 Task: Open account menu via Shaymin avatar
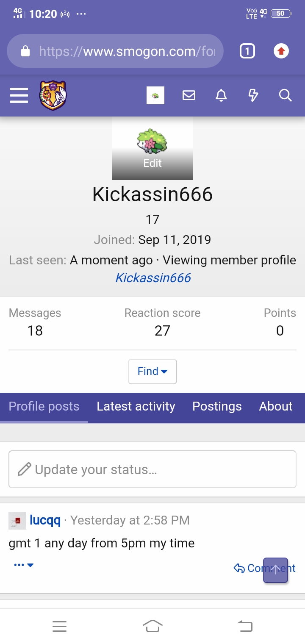[x=155, y=96]
